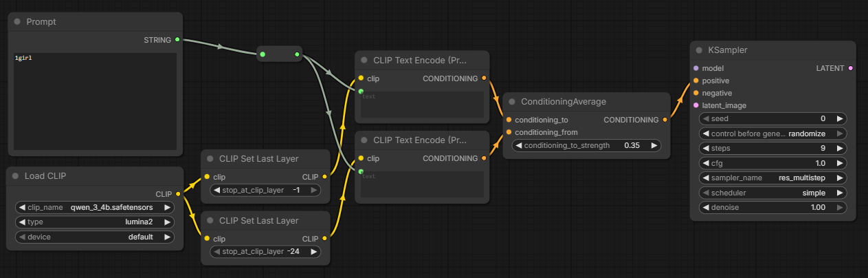Open the type dropdown showing lumina2

(94, 222)
